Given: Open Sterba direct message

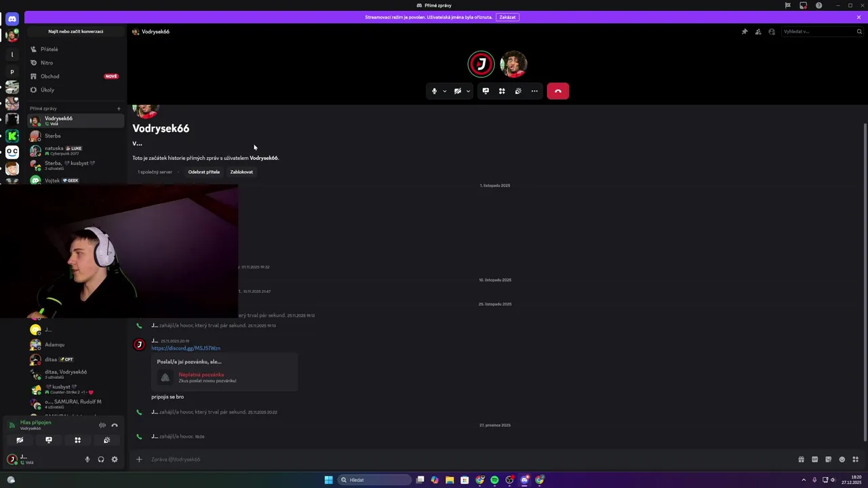Looking at the screenshot, I should pyautogui.click(x=75, y=136).
